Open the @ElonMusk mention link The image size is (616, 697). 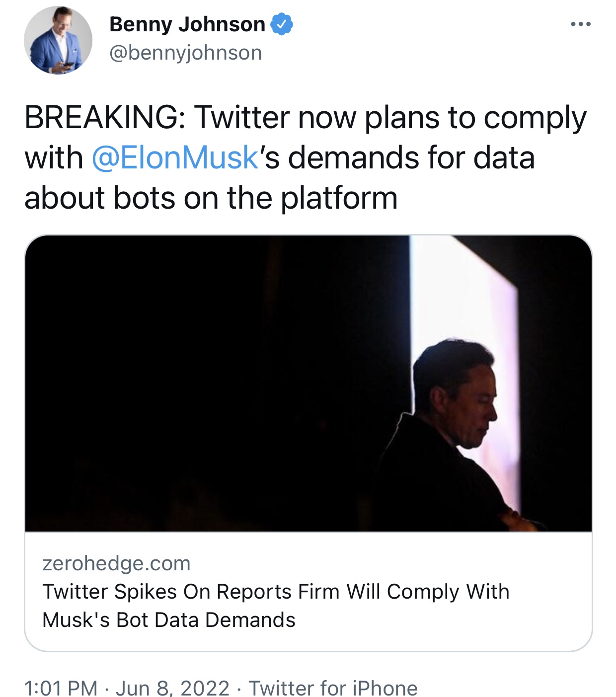tap(175, 158)
